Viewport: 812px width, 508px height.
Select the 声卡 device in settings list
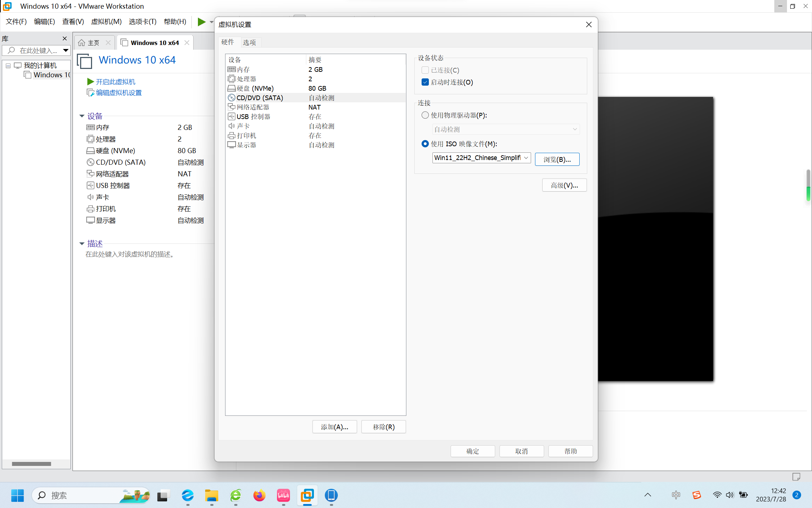243,126
